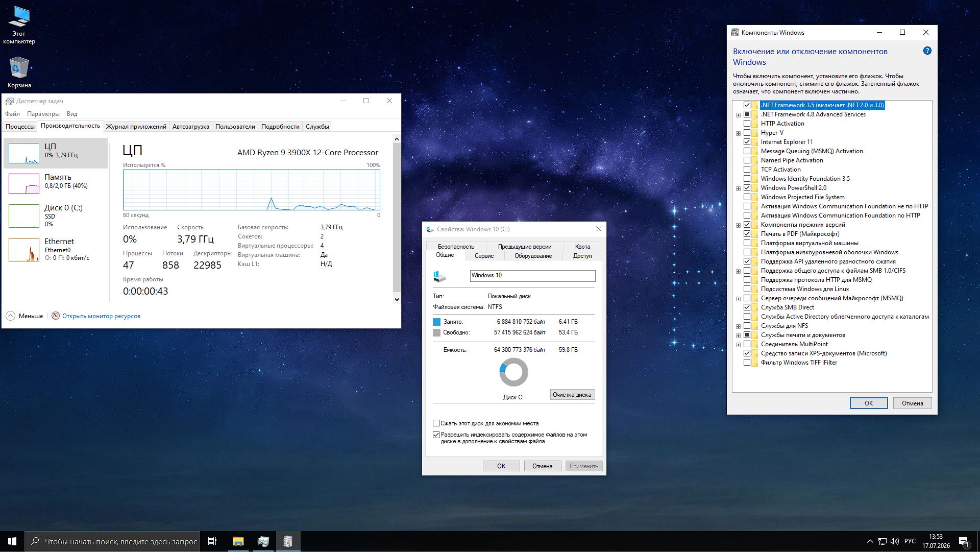Enable compress this drive checkbox
Image resolution: width=980 pixels, height=552 pixels.
(436, 423)
